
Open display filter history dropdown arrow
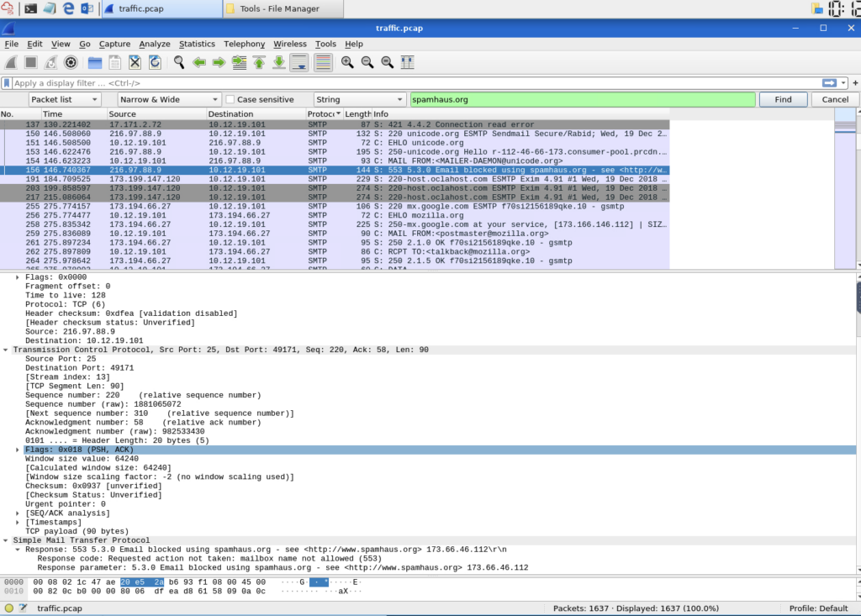843,83
